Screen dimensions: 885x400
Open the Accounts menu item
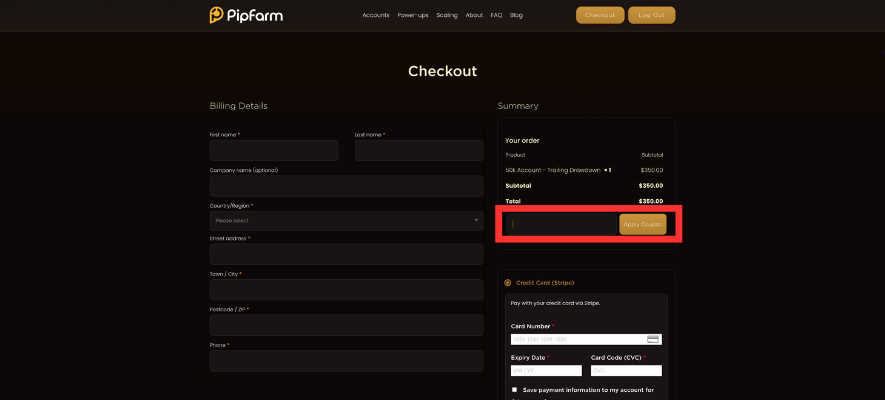[376, 15]
